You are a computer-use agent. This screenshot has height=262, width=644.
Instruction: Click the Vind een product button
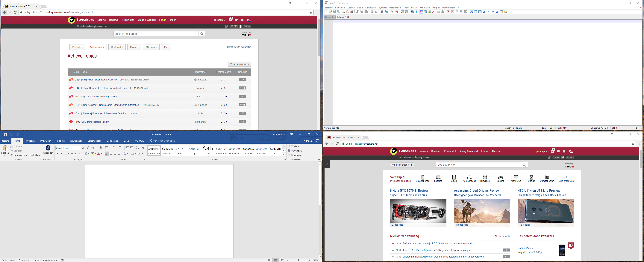[x=402, y=165]
